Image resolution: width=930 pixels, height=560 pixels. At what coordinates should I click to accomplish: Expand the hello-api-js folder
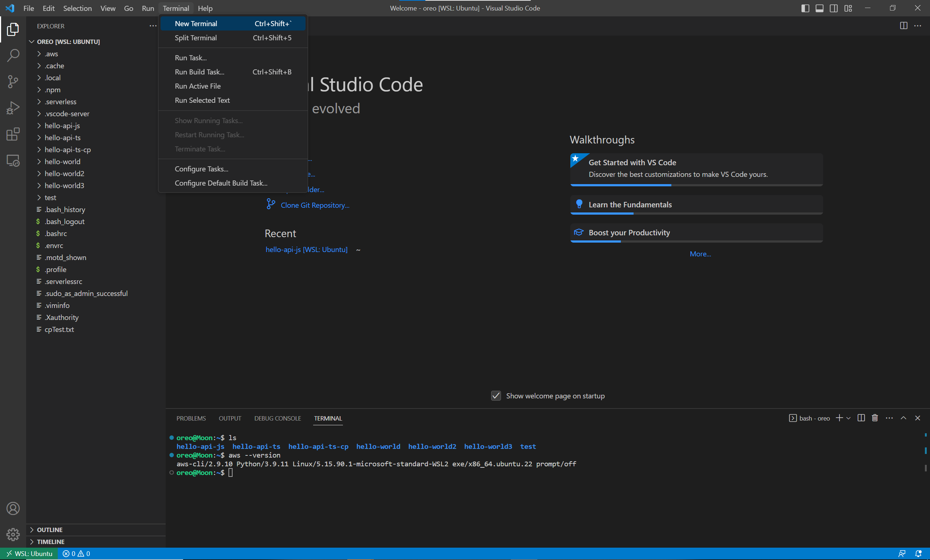click(x=62, y=126)
